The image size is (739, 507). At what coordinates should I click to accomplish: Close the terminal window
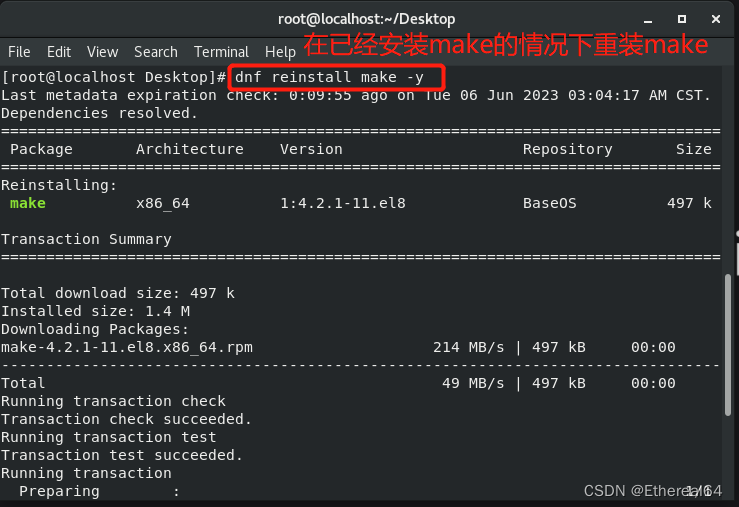point(716,19)
